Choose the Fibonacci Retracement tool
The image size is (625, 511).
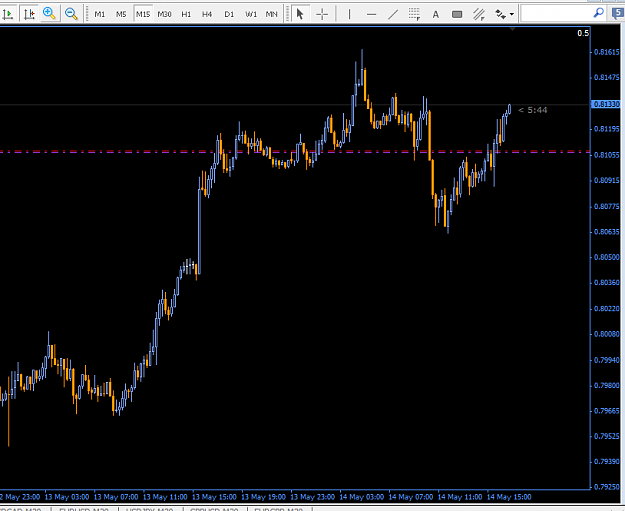click(414, 15)
